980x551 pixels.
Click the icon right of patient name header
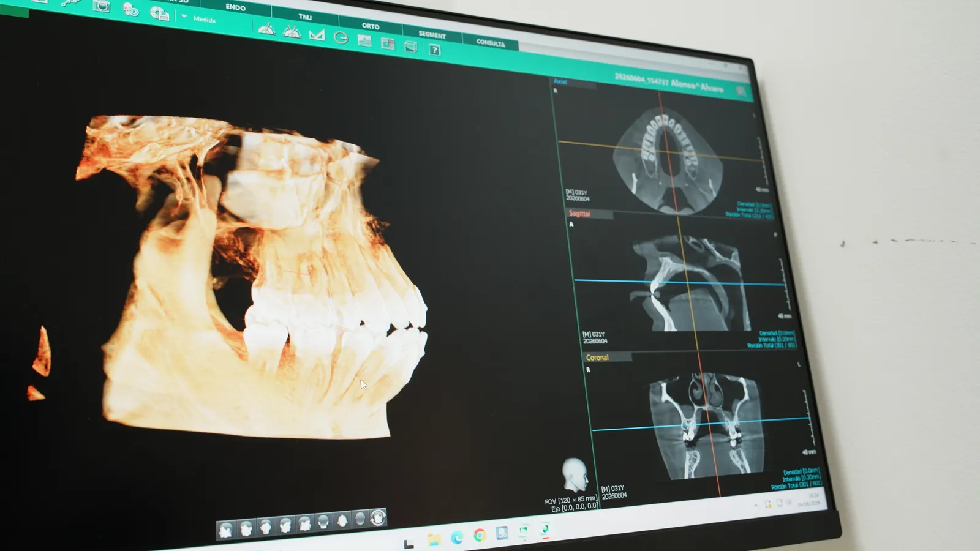pos(741,91)
